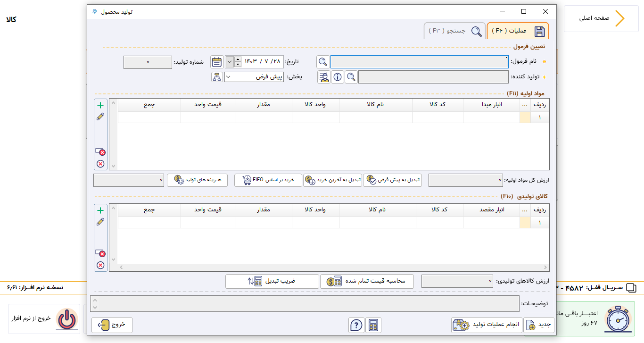Image resolution: width=644 pixels, height=343 pixels.
Task: Open the جستجو (F3) search tab
Action: 454,31
